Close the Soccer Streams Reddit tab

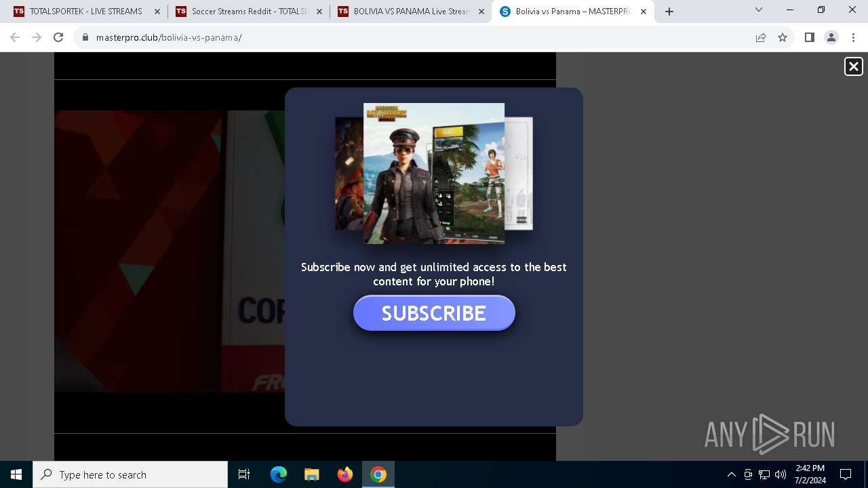pyautogui.click(x=319, y=12)
